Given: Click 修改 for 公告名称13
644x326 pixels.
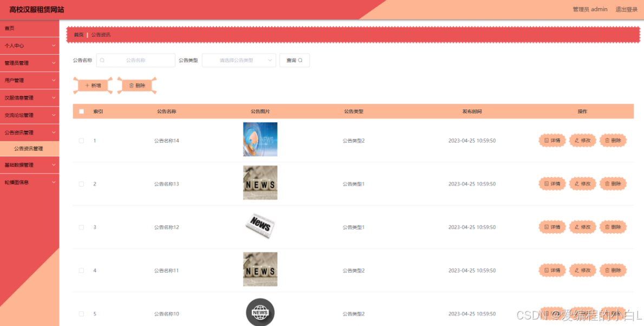Looking at the screenshot, I should point(582,184).
